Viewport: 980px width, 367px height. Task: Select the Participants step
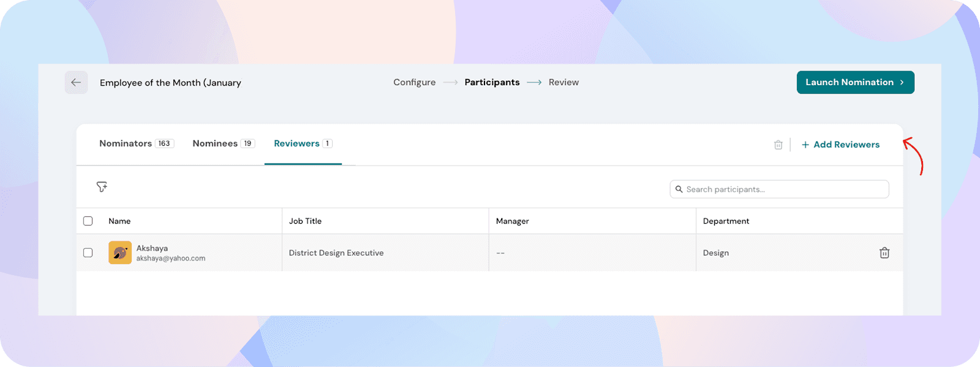492,82
